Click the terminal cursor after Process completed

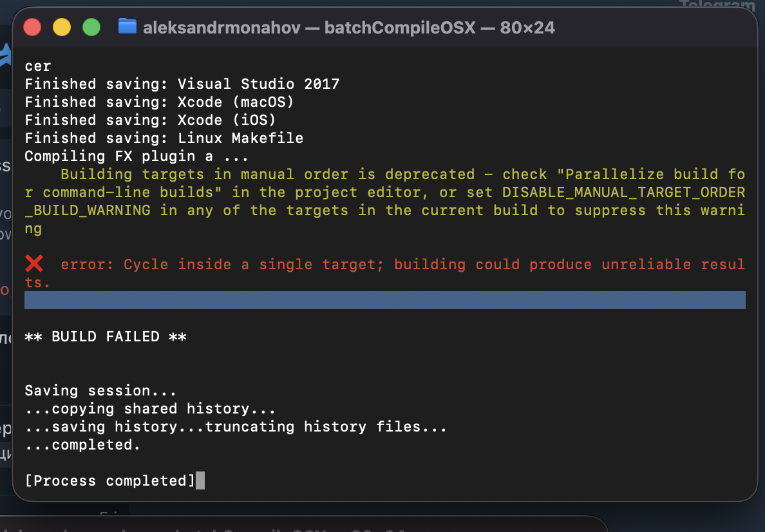200,480
